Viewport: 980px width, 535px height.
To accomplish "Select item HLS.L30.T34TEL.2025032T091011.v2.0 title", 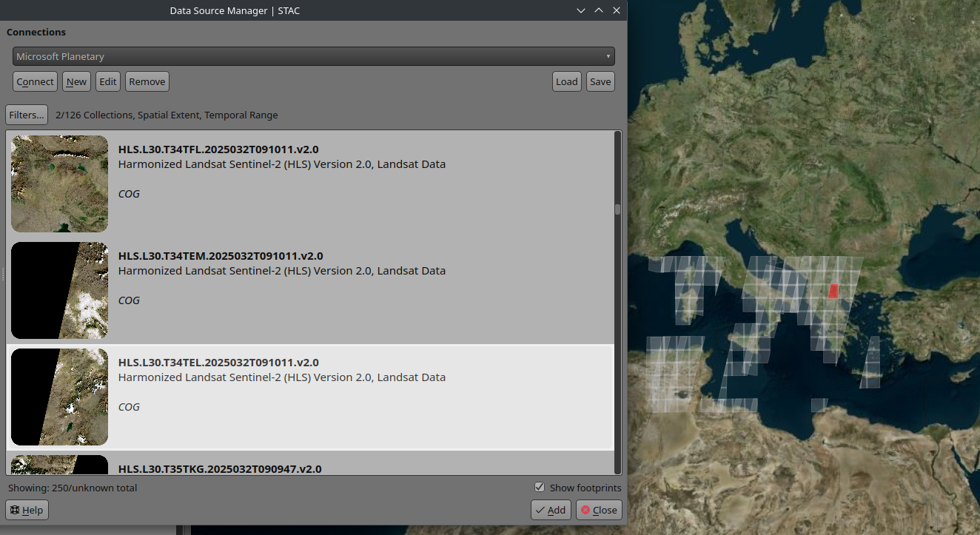I will [218, 363].
